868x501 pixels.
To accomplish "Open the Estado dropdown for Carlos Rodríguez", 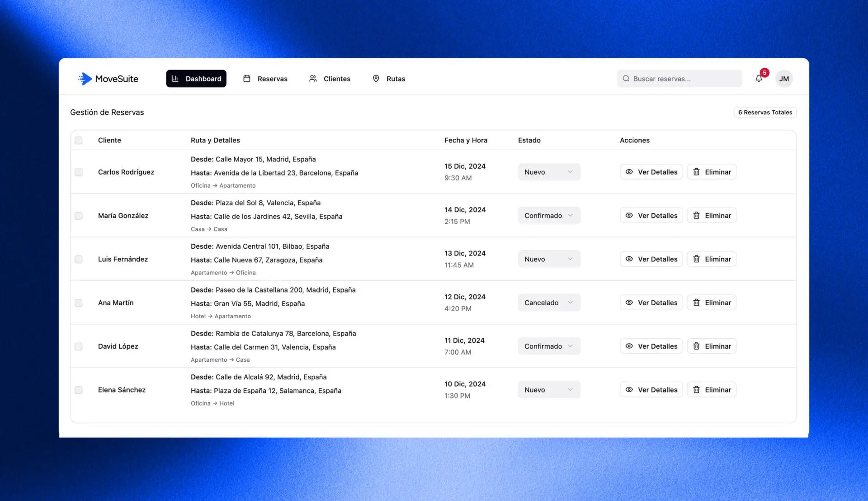I will click(549, 172).
